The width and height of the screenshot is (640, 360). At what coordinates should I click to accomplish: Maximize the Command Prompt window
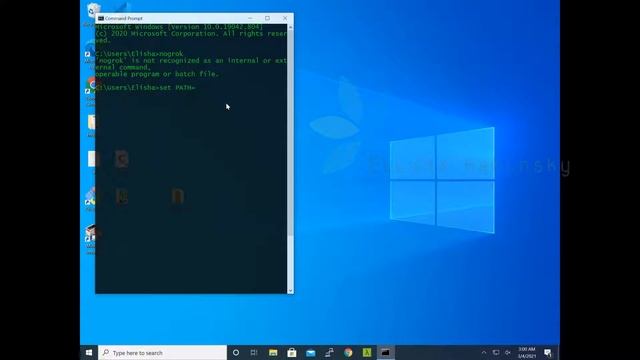click(x=267, y=18)
